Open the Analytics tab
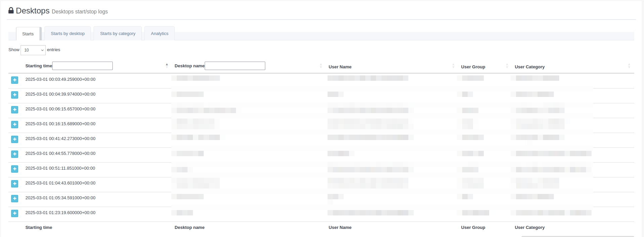This screenshot has width=644, height=237. pyautogui.click(x=160, y=34)
